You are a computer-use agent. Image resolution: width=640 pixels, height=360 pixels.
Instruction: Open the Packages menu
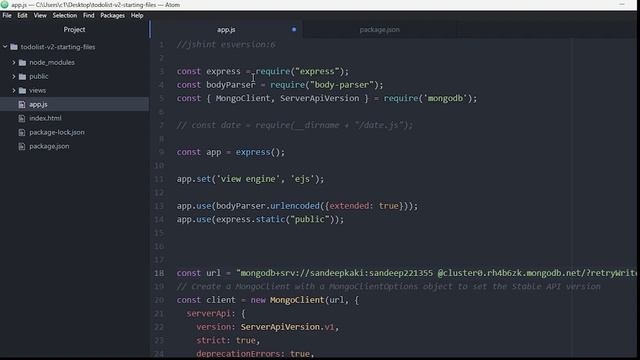point(112,16)
